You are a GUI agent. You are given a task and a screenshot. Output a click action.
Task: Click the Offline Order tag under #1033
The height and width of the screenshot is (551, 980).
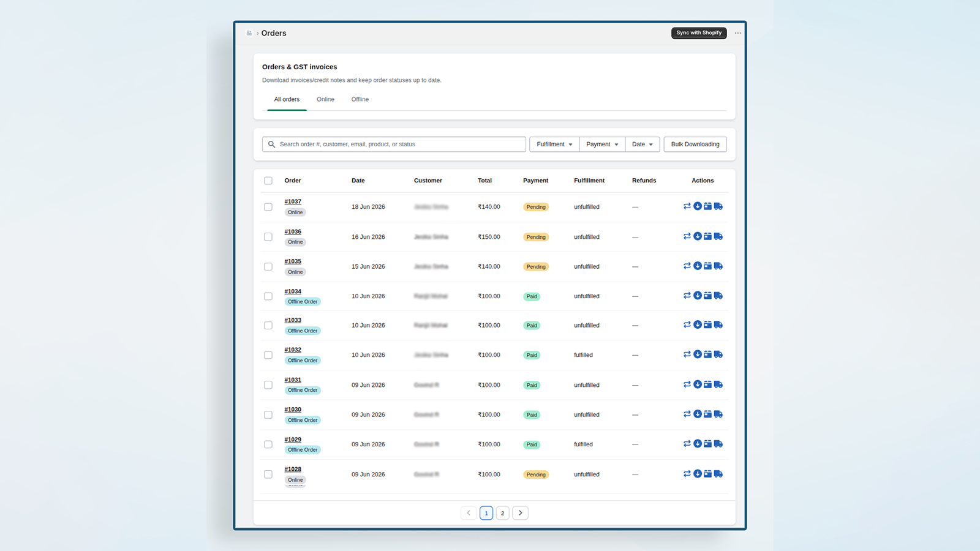coord(303,331)
